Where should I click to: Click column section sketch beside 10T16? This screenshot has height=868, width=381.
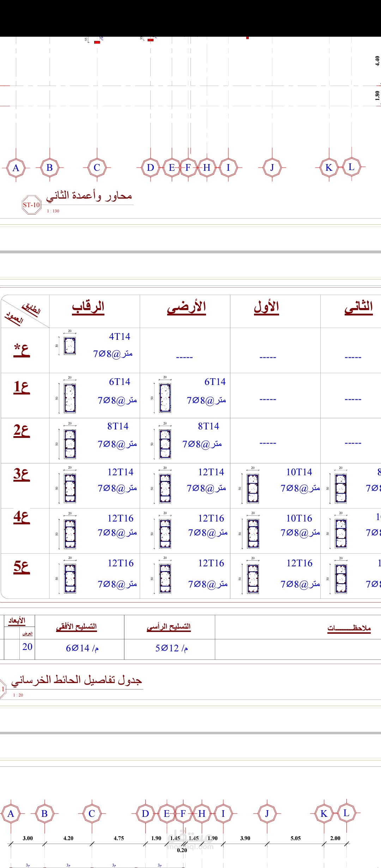(x=253, y=533)
